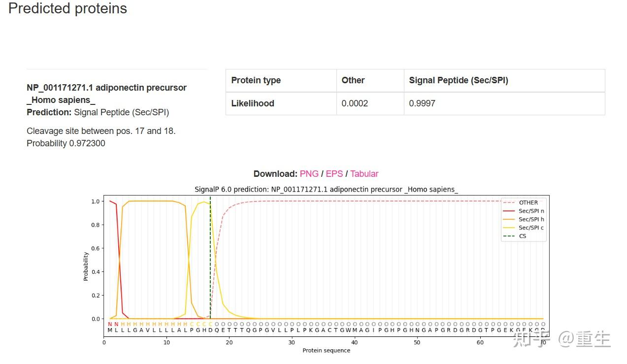The image size is (627, 364).
Task: Select the Signal Peptide (Sec/SPI) column header
Action: [x=459, y=80]
